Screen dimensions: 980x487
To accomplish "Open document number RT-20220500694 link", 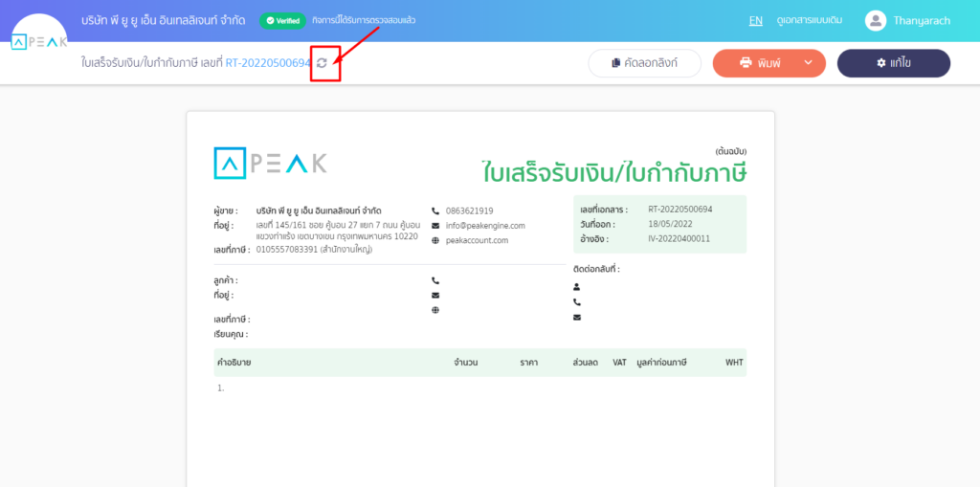I will click(268, 62).
